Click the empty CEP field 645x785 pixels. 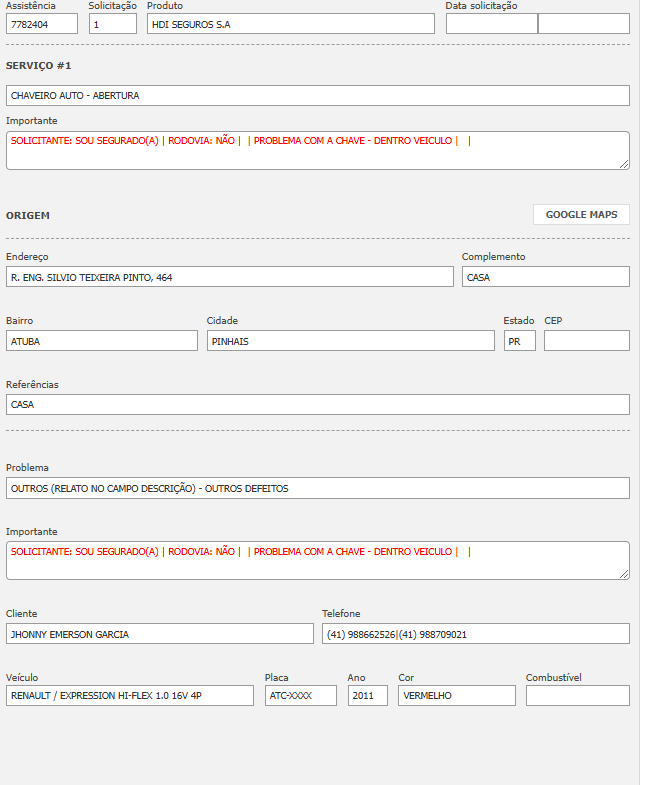tap(586, 341)
